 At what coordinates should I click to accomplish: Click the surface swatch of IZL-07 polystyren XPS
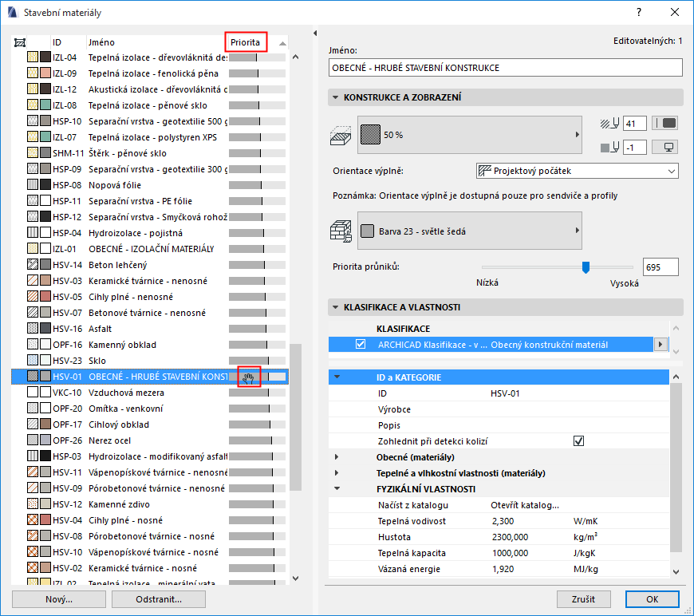[45, 136]
